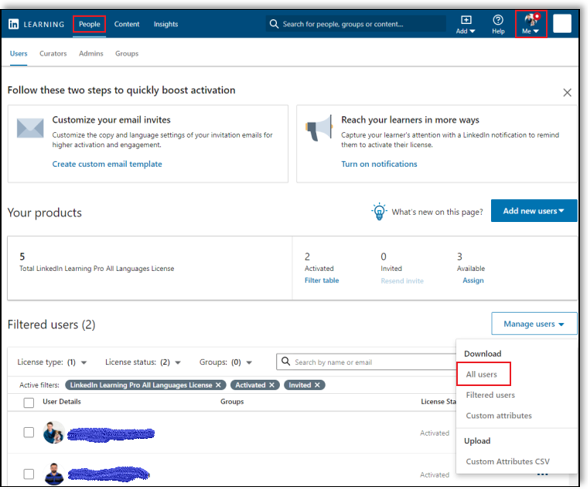Tick the checkbox for the first user row
Viewport: 588px width, 489px height.
(28, 432)
